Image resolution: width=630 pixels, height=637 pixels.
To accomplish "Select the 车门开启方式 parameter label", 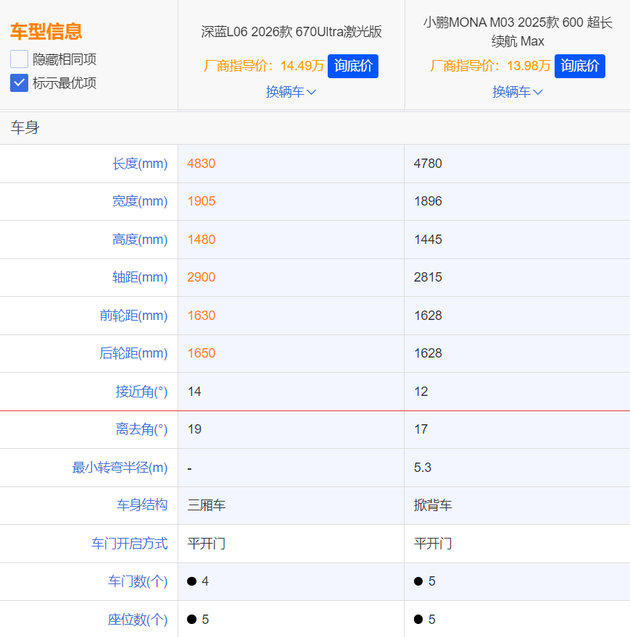I will coord(129,543).
